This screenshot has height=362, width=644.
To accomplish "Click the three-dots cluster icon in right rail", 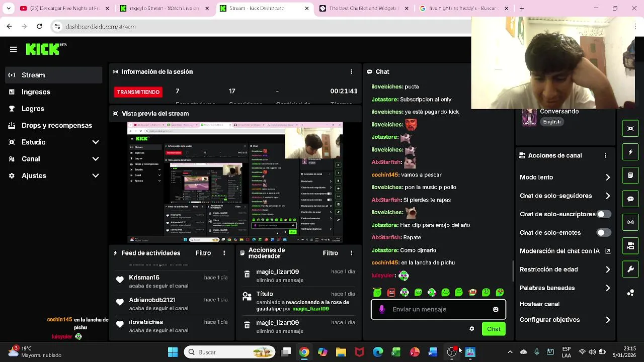I will coord(630,293).
